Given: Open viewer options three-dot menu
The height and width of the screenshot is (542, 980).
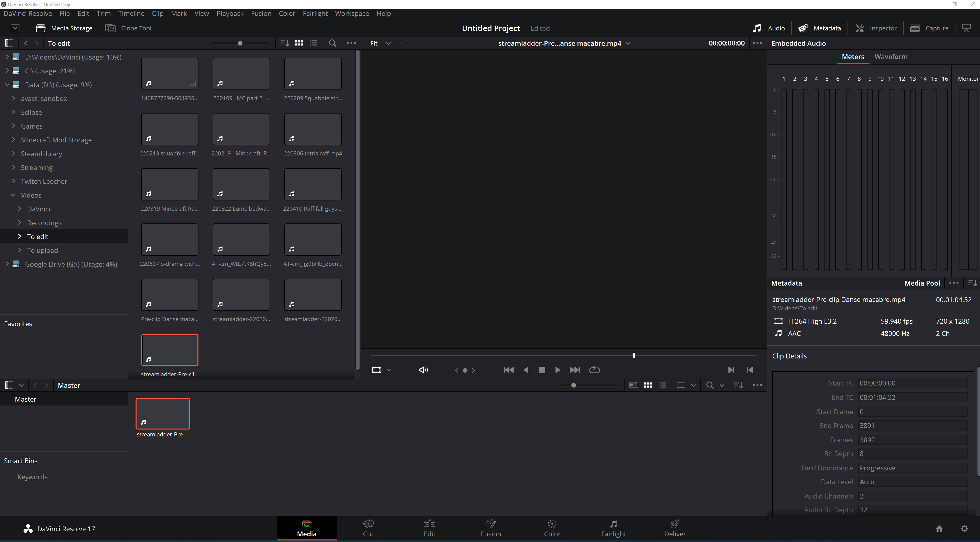Looking at the screenshot, I should point(758,43).
